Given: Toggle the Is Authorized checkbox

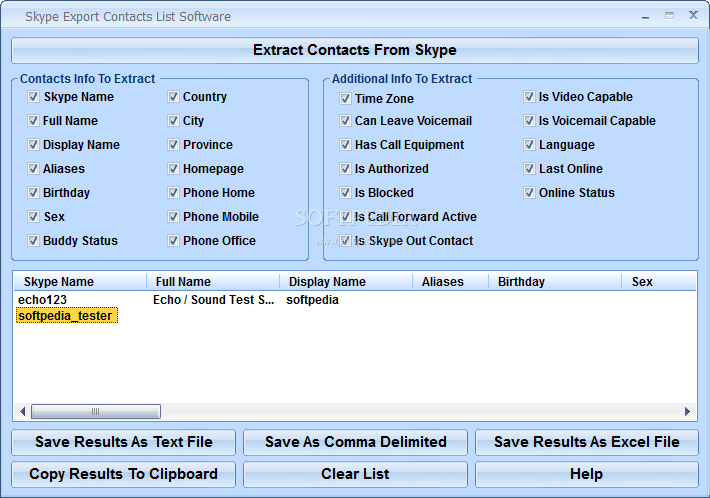Looking at the screenshot, I should coord(345,168).
